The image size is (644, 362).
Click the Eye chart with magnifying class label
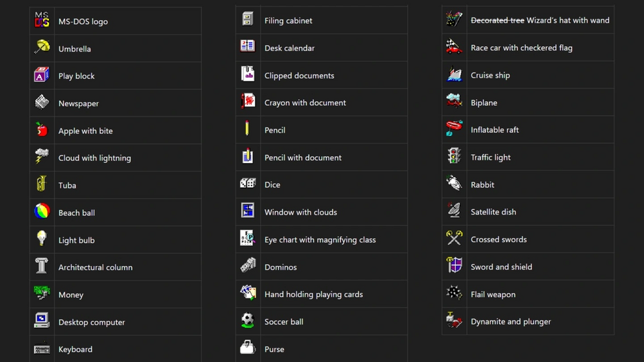[320, 240]
